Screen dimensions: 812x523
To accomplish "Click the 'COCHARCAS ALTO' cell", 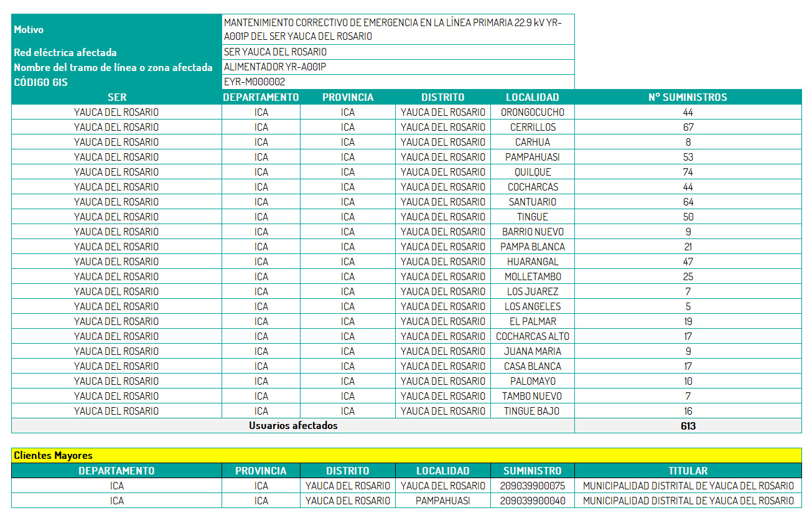I will pyautogui.click(x=532, y=336).
